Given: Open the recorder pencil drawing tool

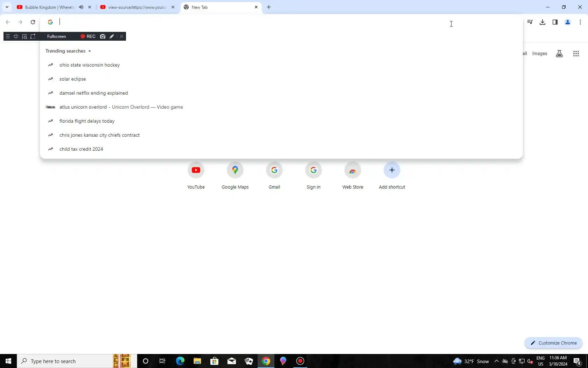Looking at the screenshot, I should (112, 36).
